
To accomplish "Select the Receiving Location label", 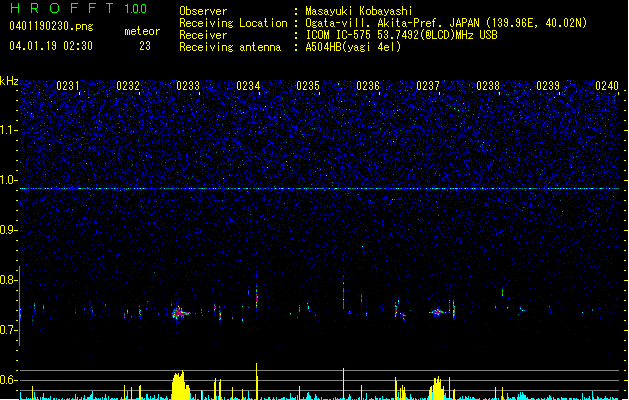I will click(233, 23).
